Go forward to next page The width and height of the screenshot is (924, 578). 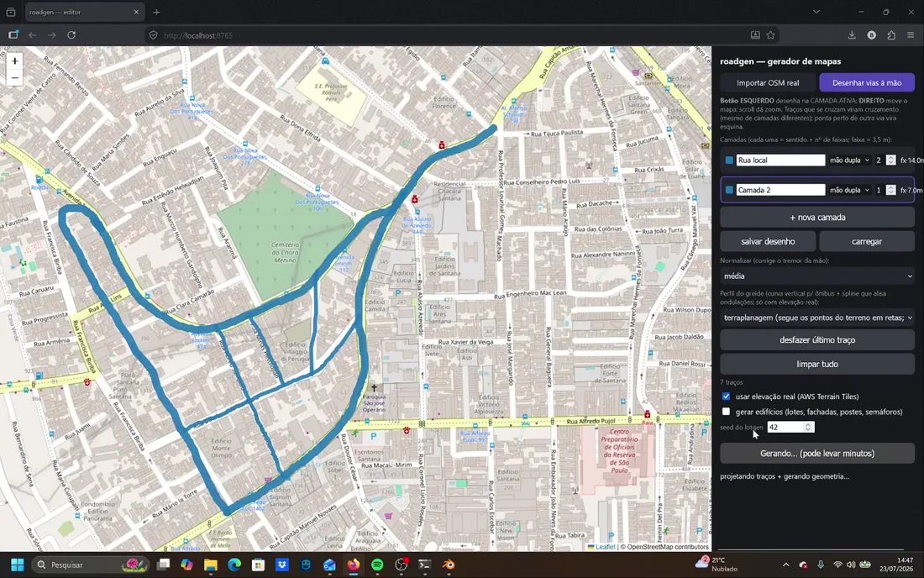click(x=52, y=35)
